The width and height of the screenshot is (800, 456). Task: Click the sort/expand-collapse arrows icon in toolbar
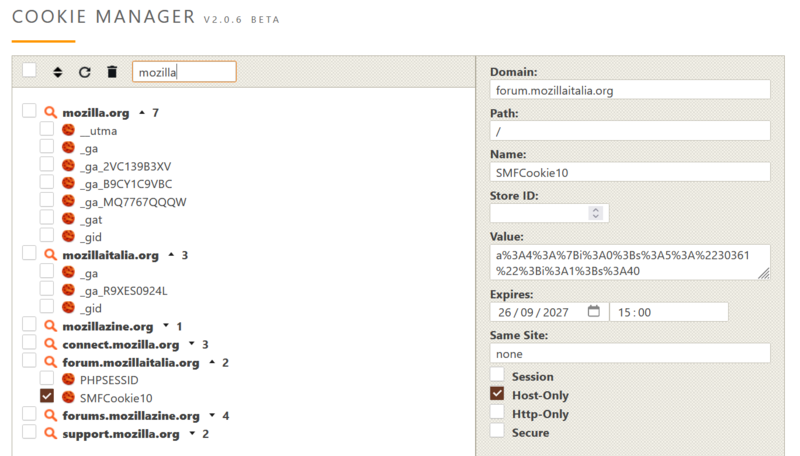click(58, 72)
